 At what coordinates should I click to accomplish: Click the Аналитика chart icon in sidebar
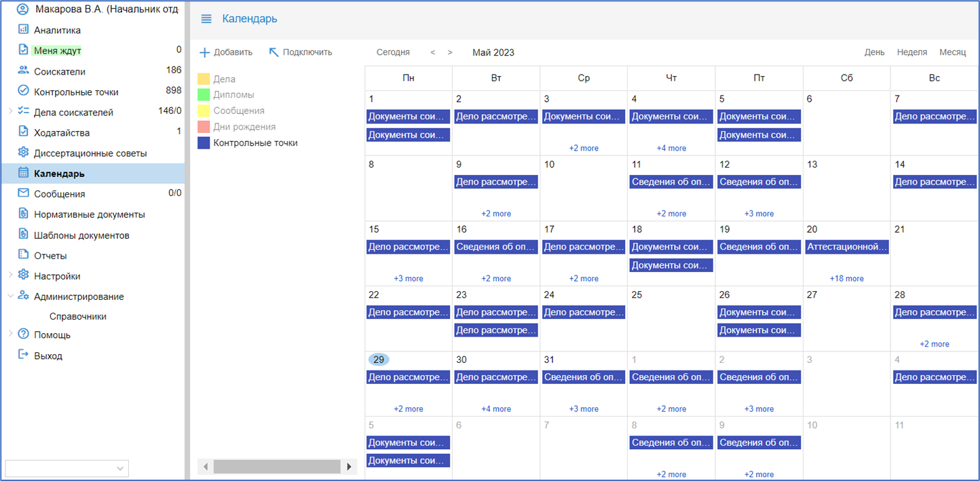coord(23,30)
